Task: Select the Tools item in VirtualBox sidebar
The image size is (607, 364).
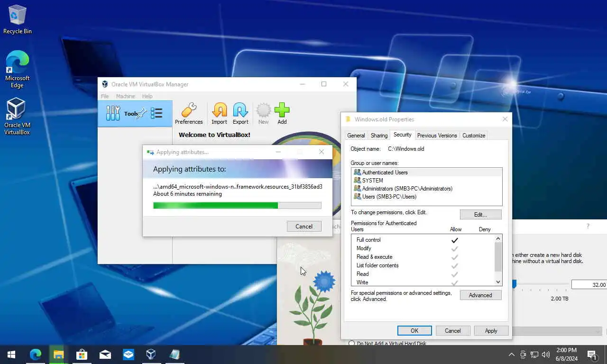Action: 135,113
